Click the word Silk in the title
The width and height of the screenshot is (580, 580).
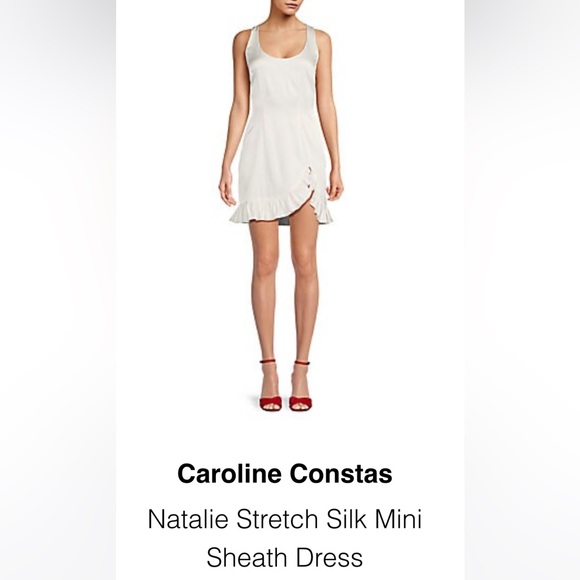coord(347,519)
